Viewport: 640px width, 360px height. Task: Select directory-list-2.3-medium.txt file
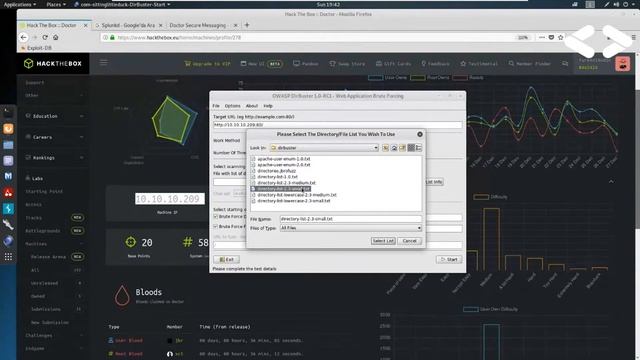286,183
